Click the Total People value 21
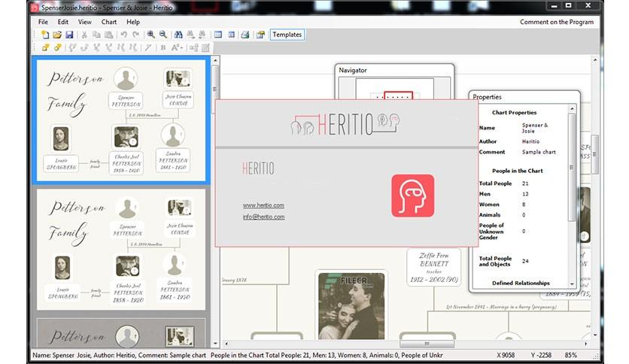The height and width of the screenshot is (364, 629). click(x=525, y=184)
